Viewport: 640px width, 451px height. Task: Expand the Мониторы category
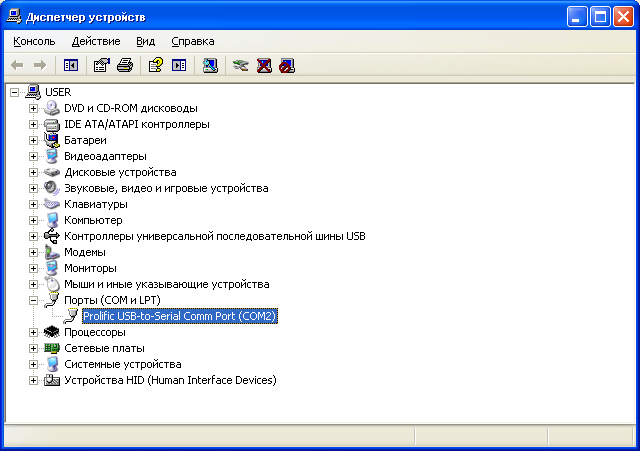pos(33,268)
